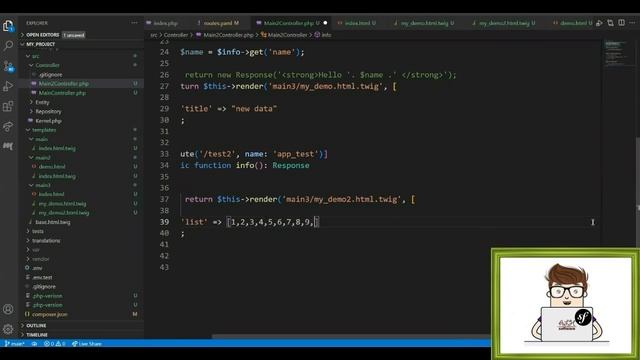Open Explorer more actions ellipsis

pos(135,23)
